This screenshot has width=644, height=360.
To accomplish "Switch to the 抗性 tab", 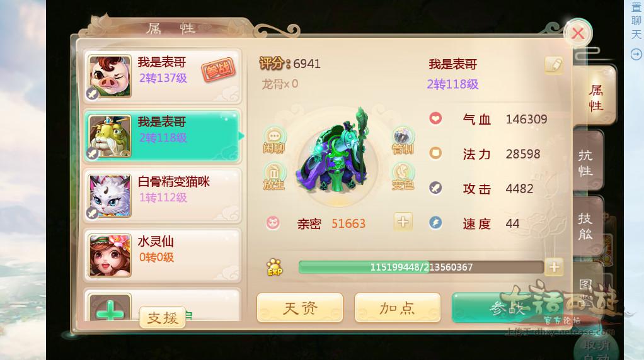I will (x=587, y=162).
